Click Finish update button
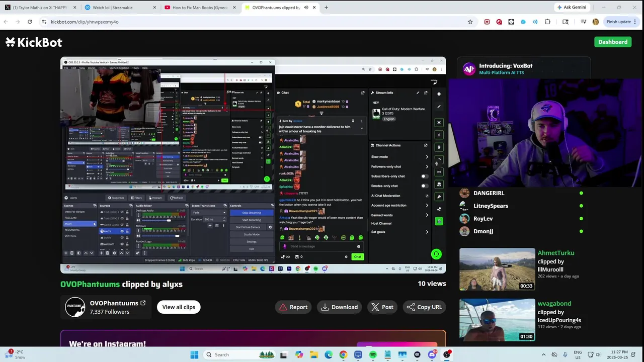 (x=618, y=22)
